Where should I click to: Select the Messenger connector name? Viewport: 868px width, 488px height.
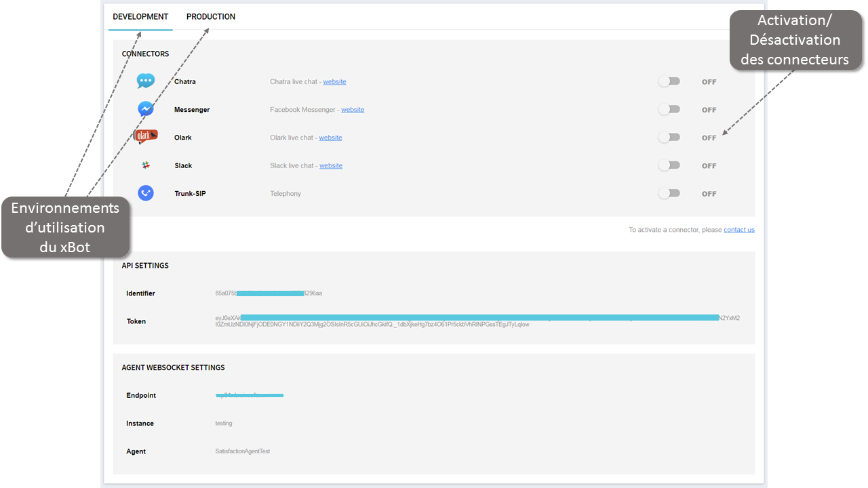[x=192, y=110]
